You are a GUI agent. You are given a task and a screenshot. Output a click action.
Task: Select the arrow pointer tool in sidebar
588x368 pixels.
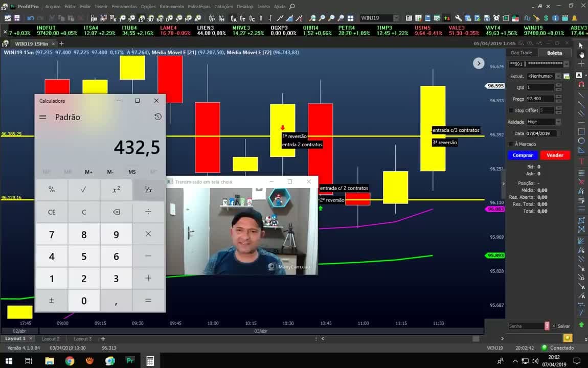point(581,45)
